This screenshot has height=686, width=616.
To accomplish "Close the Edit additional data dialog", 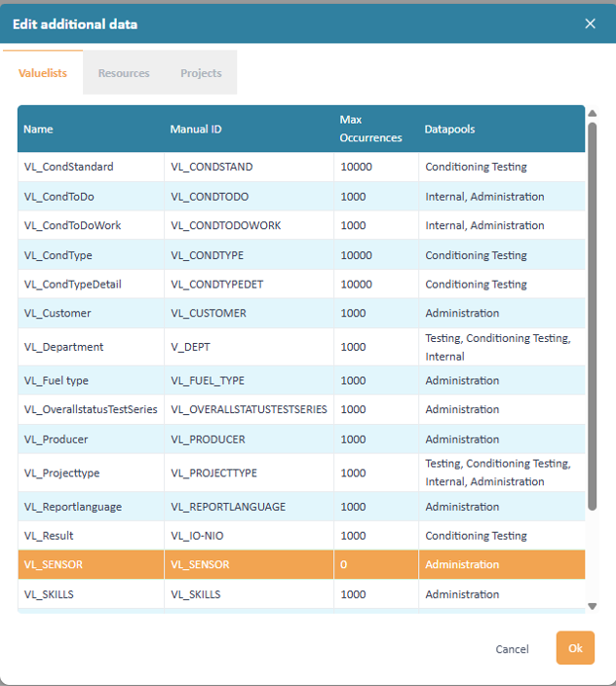I will pos(591,23).
